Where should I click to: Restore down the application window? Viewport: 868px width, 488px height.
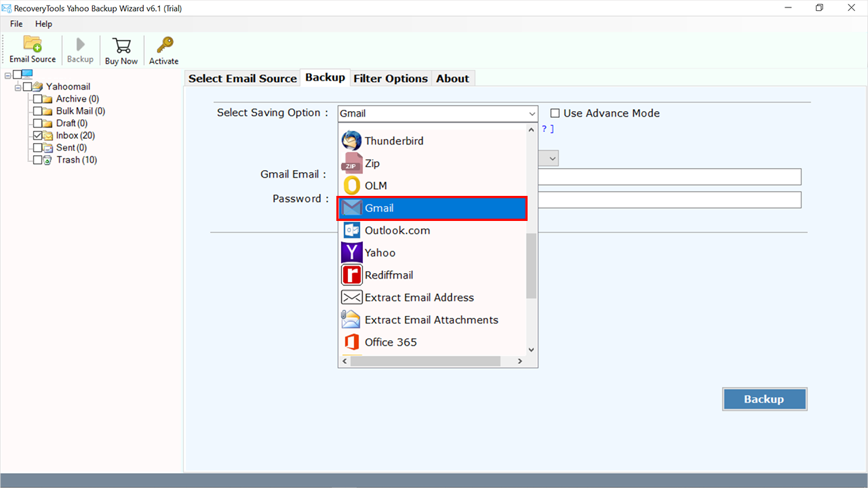(819, 8)
